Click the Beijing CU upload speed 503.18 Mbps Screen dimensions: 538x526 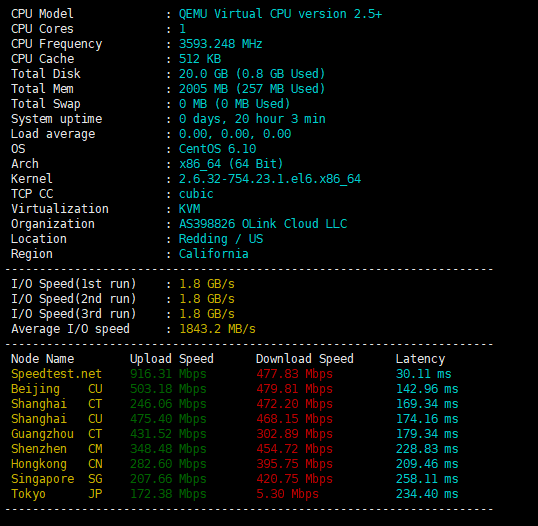pos(168,389)
